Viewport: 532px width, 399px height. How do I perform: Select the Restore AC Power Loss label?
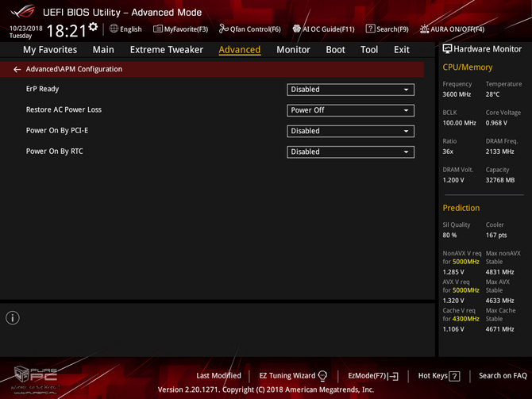coord(64,109)
